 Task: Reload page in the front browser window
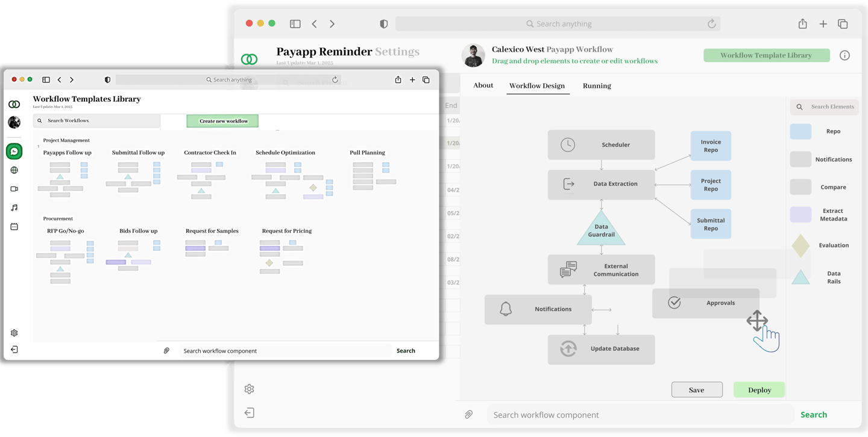335,80
